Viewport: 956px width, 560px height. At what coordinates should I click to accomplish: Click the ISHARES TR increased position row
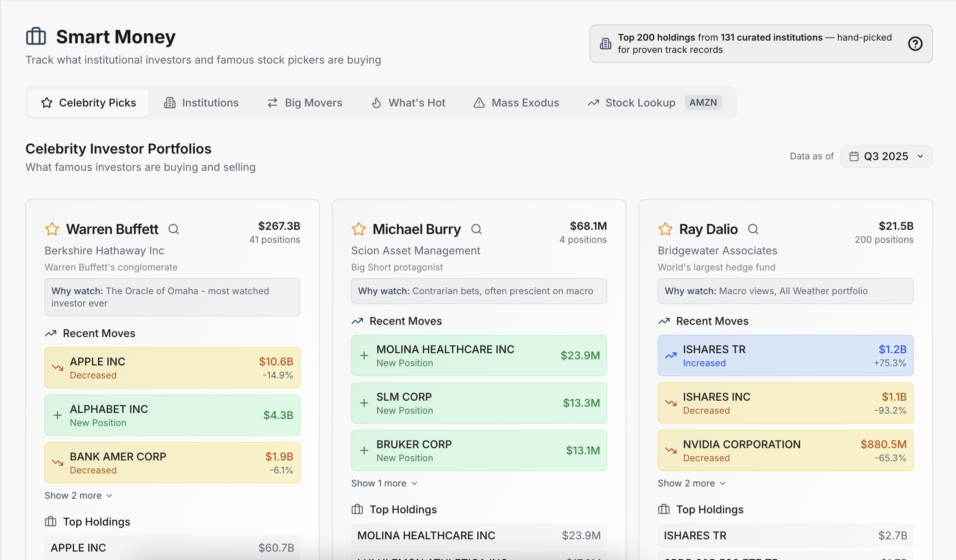(785, 355)
